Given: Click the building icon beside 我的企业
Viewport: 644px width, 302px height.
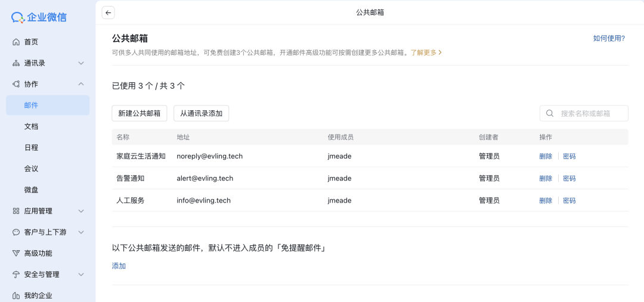Looking at the screenshot, I should 16,295.
